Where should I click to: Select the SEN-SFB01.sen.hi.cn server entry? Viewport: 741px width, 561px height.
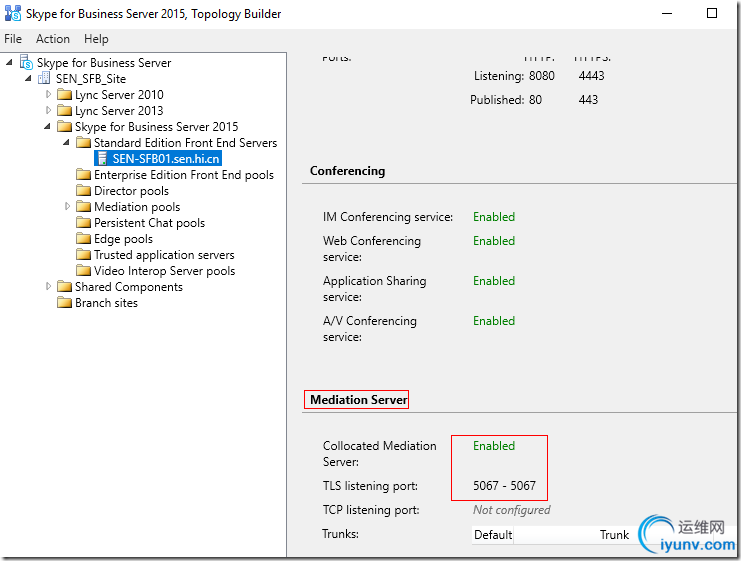click(166, 159)
